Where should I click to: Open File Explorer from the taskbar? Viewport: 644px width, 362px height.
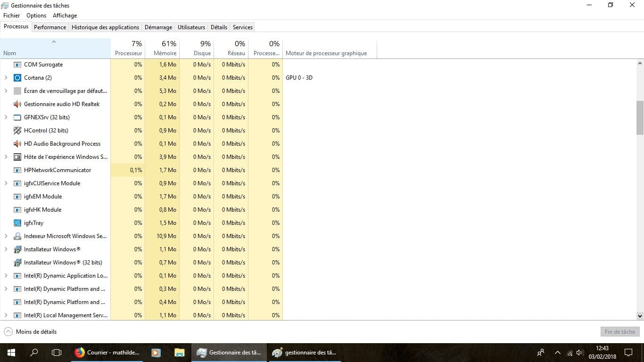pyautogui.click(x=179, y=353)
